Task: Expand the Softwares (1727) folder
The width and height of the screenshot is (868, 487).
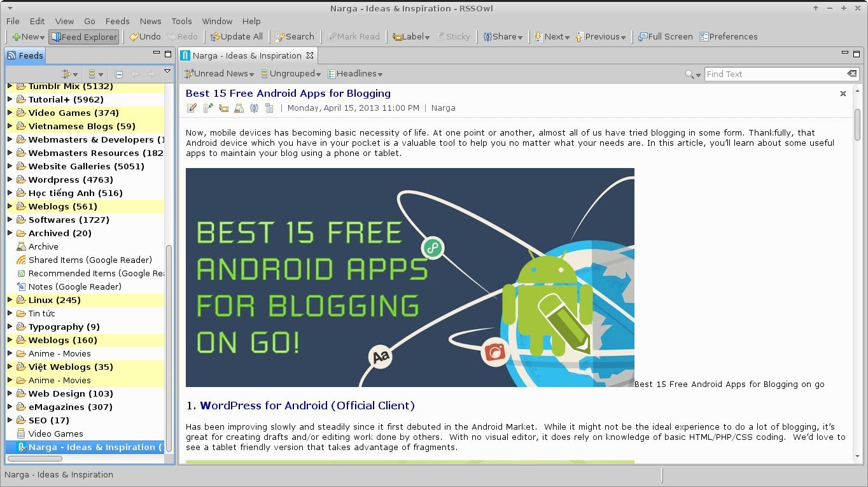Action: (x=10, y=220)
